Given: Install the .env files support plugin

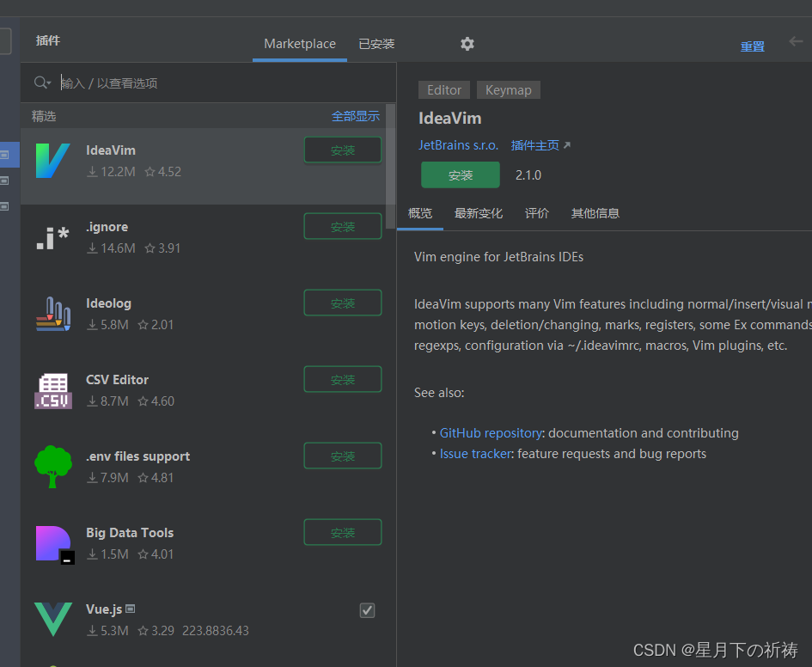Looking at the screenshot, I should [x=343, y=456].
